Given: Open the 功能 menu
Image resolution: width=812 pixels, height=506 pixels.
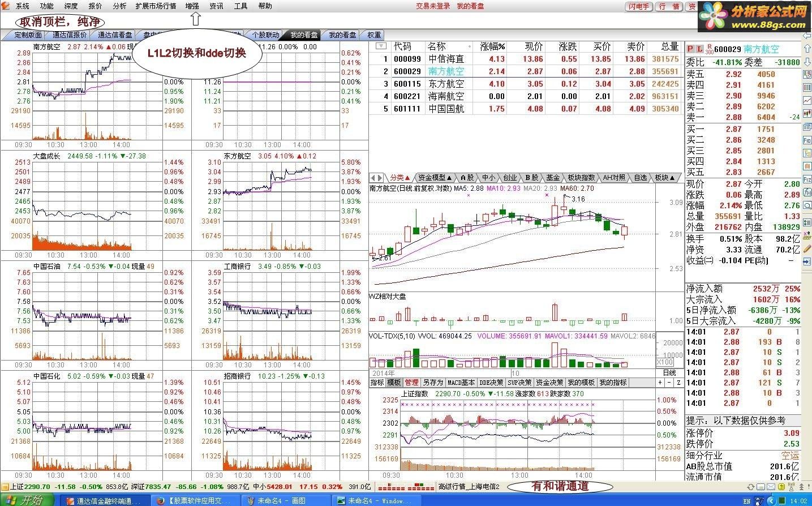Looking at the screenshot, I should [x=46, y=6].
